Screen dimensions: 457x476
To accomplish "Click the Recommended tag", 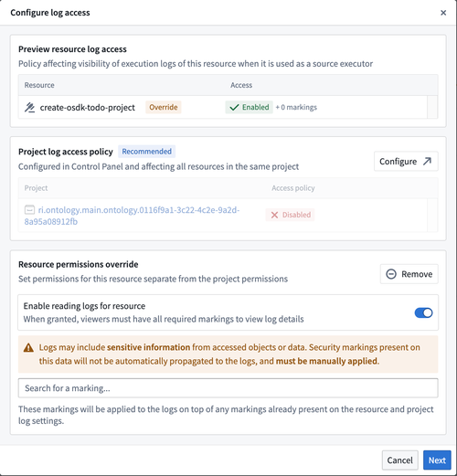I will [147, 152].
